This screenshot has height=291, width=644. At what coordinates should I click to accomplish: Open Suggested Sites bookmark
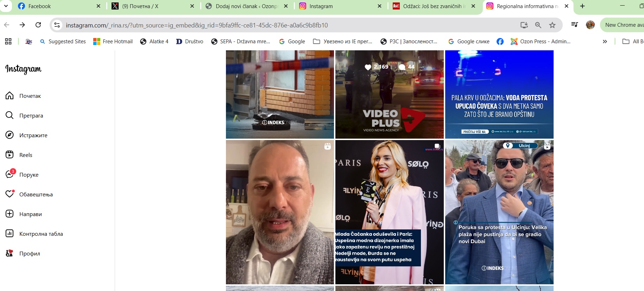coord(63,42)
